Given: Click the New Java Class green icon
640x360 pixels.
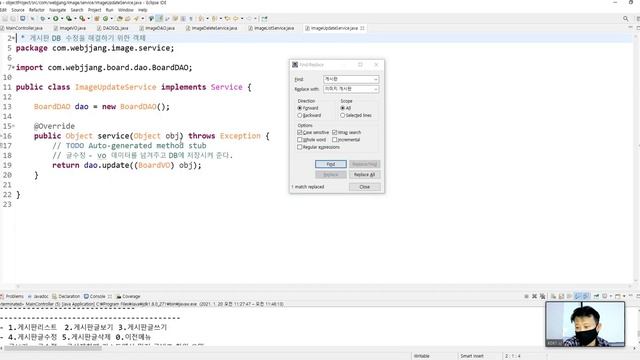Looking at the screenshot, I should pyautogui.click(x=106, y=18).
